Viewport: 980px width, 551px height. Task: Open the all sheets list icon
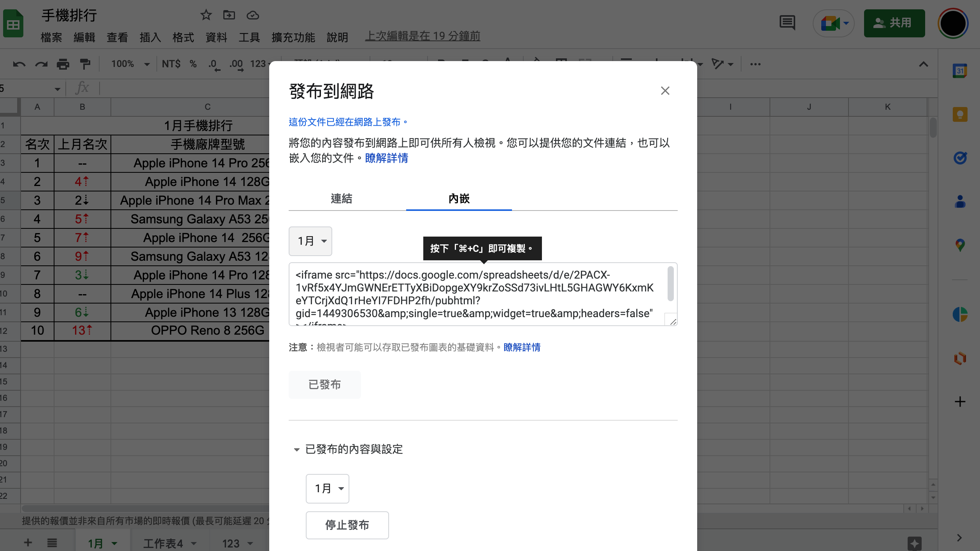(x=52, y=542)
